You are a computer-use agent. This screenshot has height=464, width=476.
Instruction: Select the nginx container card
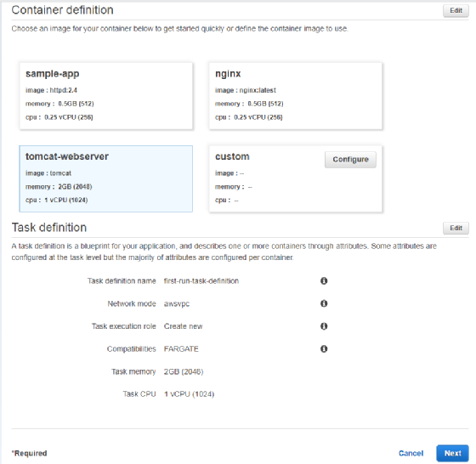[x=296, y=96]
